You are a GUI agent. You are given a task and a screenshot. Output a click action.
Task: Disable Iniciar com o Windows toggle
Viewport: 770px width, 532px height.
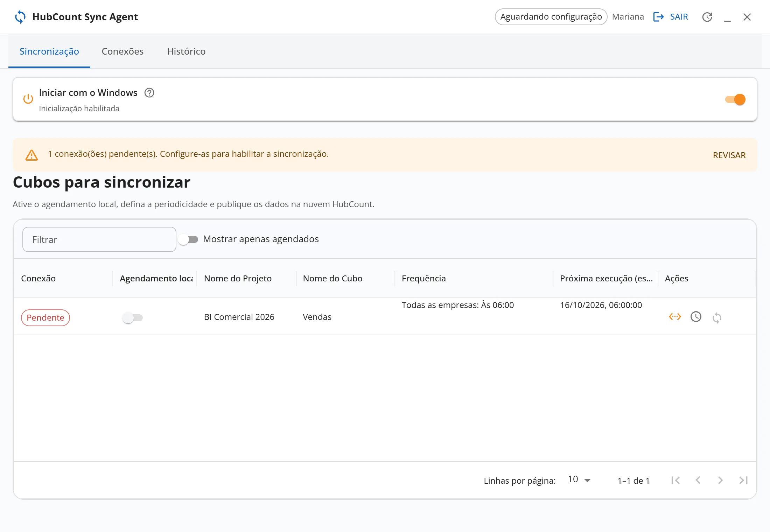click(x=735, y=99)
